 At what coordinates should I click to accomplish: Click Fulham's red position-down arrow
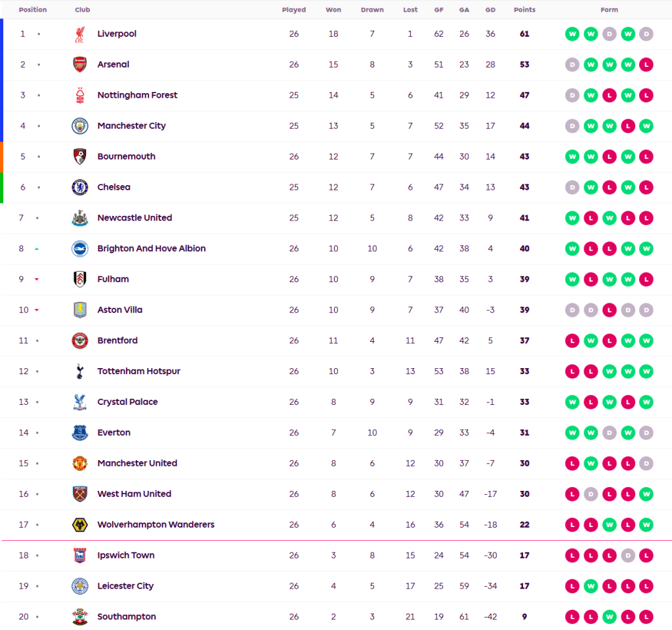point(37,280)
